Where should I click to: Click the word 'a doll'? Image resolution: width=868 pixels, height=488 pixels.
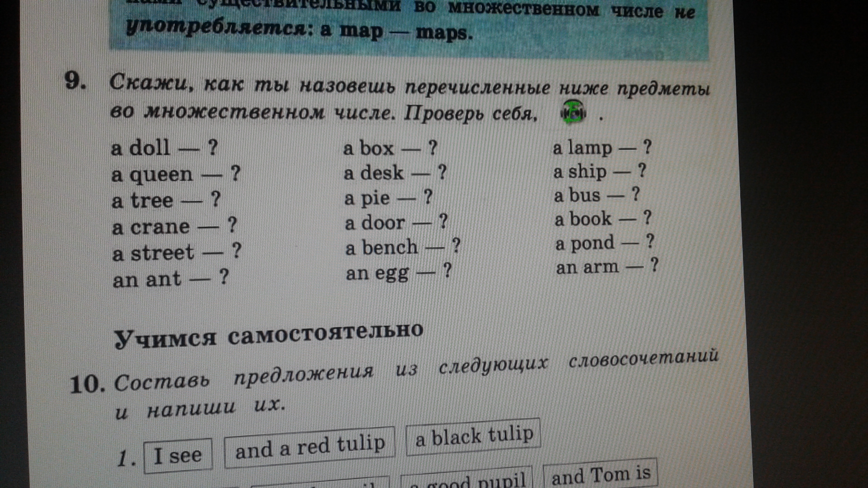coord(140,148)
